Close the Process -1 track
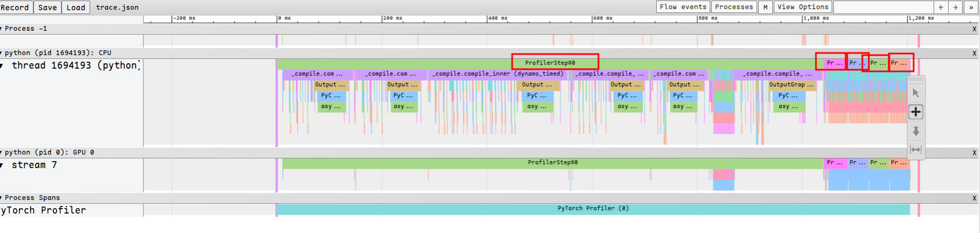The height and width of the screenshot is (233, 980). [x=974, y=29]
